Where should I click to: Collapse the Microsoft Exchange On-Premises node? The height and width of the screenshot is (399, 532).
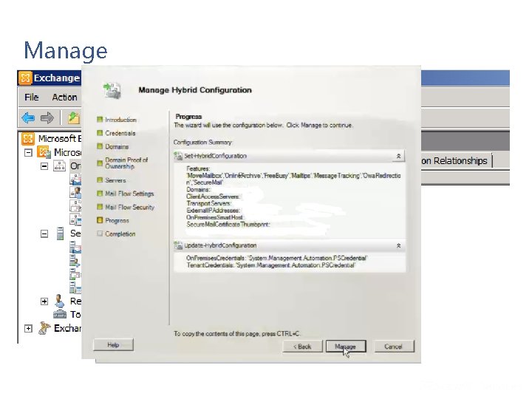point(29,153)
